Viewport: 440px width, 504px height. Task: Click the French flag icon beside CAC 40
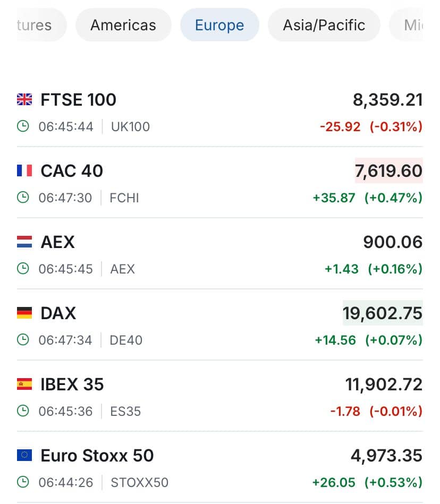[24, 170]
